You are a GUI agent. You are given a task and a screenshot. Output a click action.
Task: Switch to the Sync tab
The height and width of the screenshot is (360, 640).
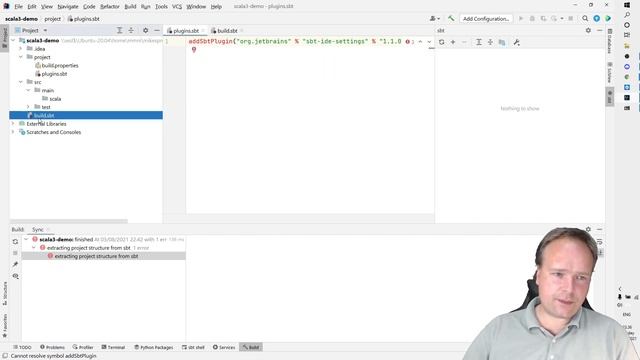coord(38,229)
